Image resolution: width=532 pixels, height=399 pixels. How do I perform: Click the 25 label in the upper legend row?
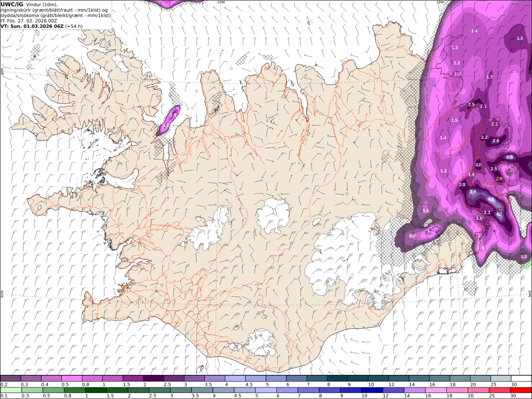493,384
